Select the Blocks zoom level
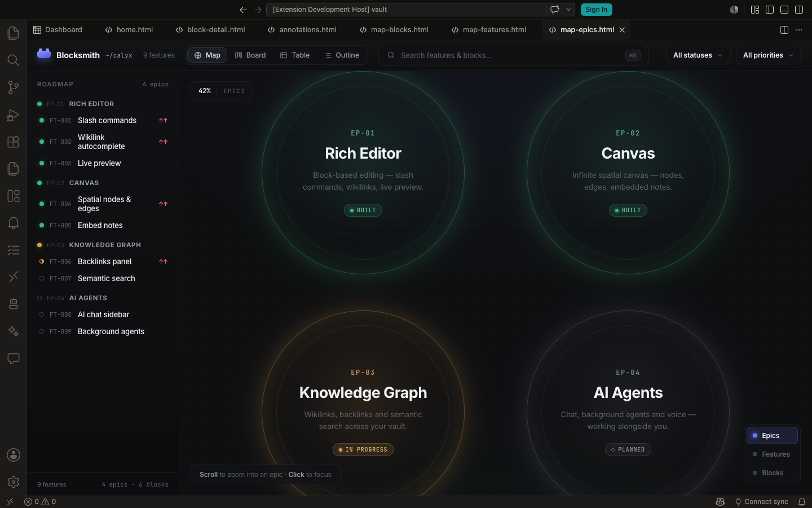The width and height of the screenshot is (812, 508). coord(772,473)
